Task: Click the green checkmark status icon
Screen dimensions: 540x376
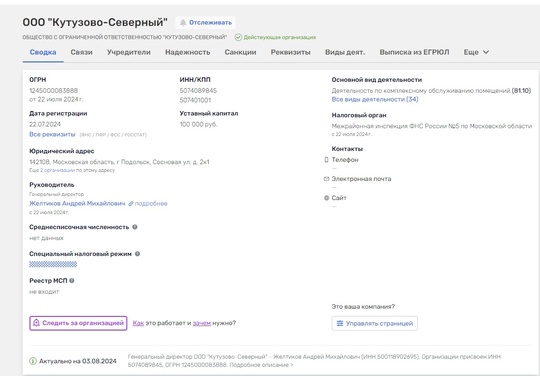Action: pyautogui.click(x=238, y=37)
